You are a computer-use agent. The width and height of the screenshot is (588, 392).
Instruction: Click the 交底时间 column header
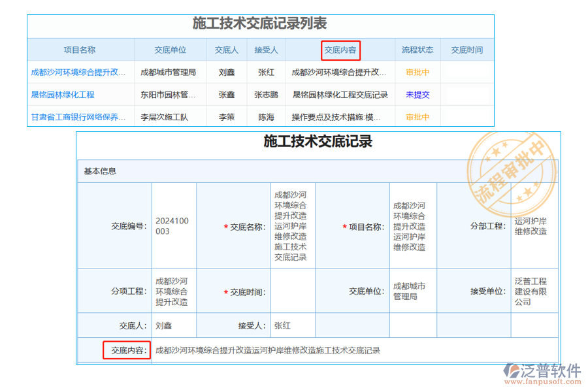coord(467,50)
